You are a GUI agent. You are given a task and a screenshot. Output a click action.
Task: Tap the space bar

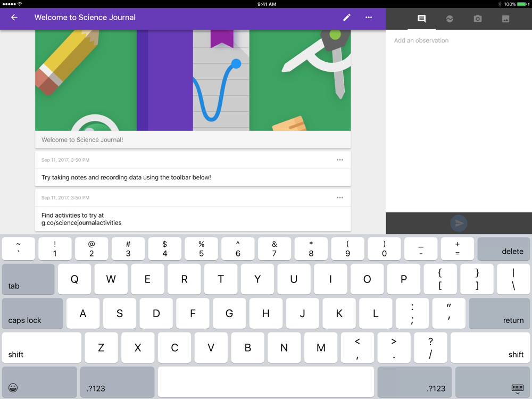pos(266,381)
